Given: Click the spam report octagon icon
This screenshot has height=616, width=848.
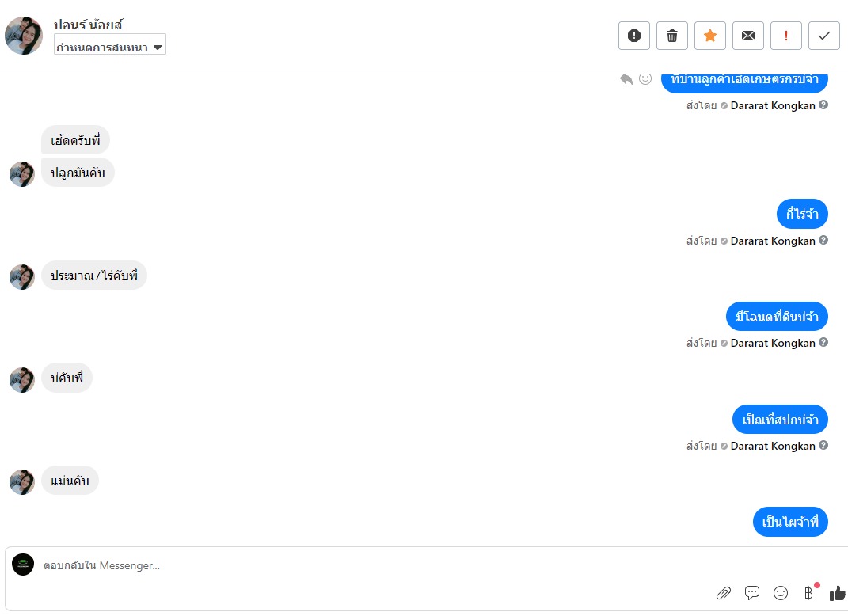Looking at the screenshot, I should pyautogui.click(x=634, y=36).
